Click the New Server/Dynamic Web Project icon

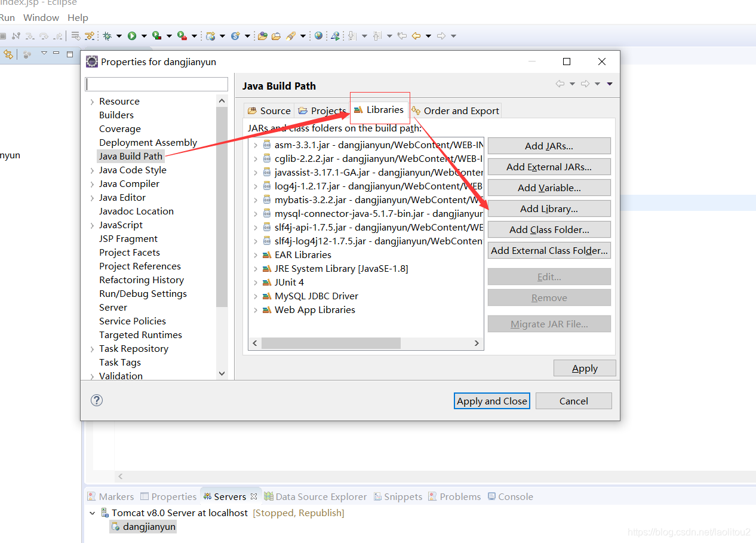point(210,36)
